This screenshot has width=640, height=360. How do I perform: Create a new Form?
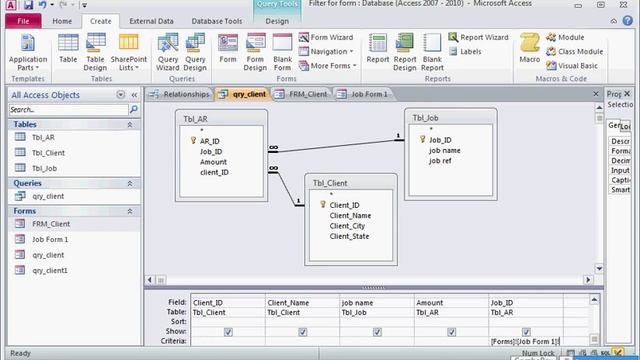click(x=228, y=49)
